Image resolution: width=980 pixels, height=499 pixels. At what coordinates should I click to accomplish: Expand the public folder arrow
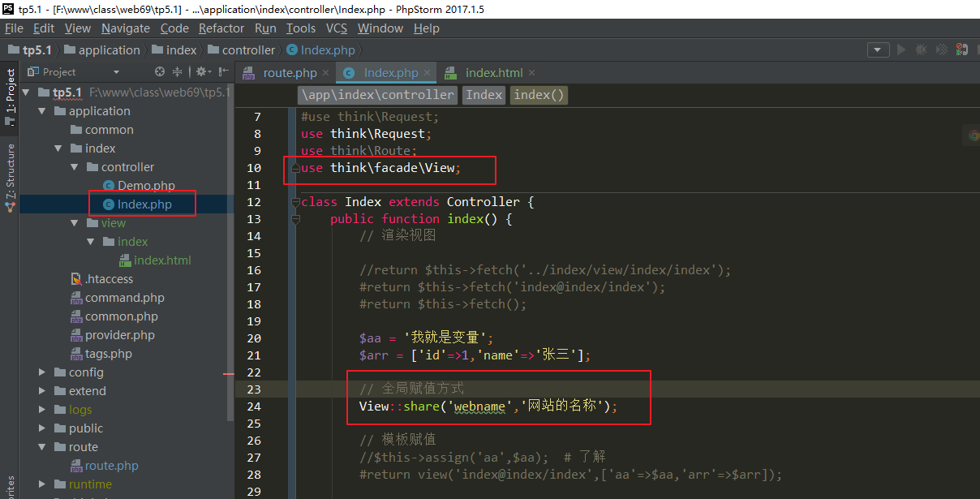click(x=41, y=428)
